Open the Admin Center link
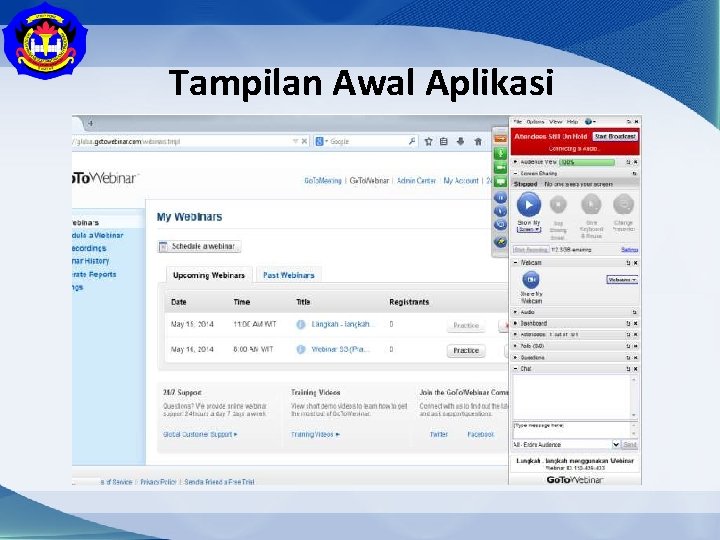This screenshot has height=540, width=720. pyautogui.click(x=416, y=181)
